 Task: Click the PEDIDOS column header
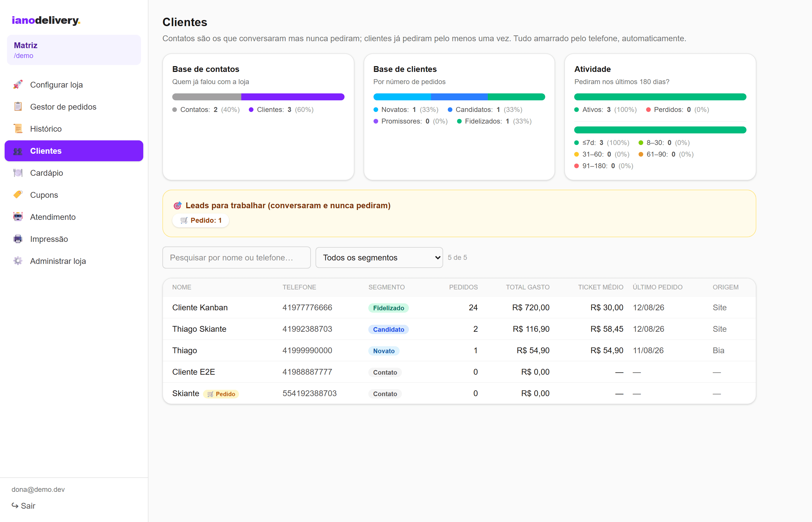tap(463, 287)
